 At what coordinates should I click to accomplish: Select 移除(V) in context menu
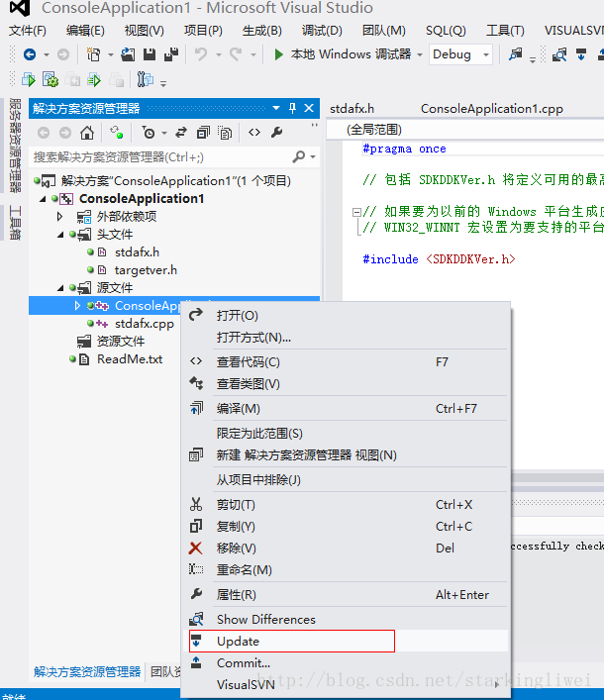coord(346,549)
